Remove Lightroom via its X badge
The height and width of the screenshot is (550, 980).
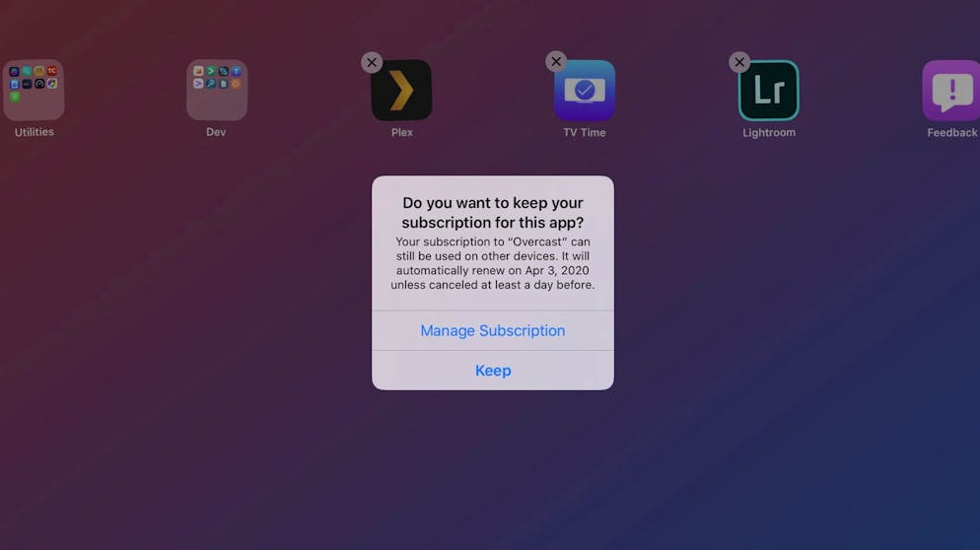pyautogui.click(x=739, y=62)
